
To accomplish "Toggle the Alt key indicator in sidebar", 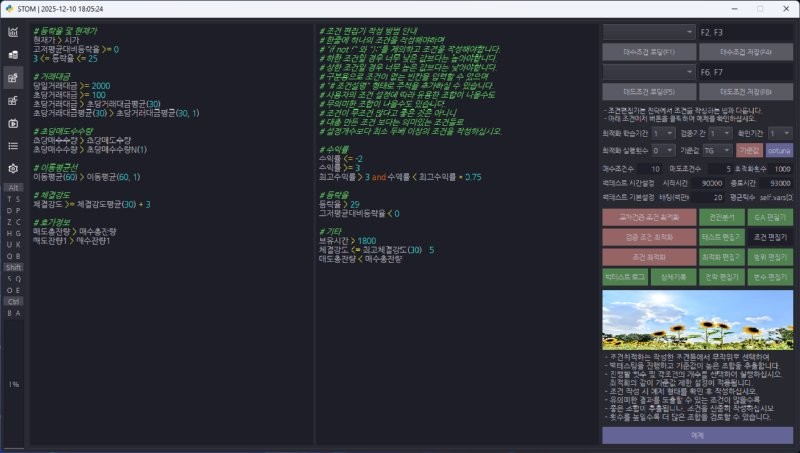I will coord(14,187).
